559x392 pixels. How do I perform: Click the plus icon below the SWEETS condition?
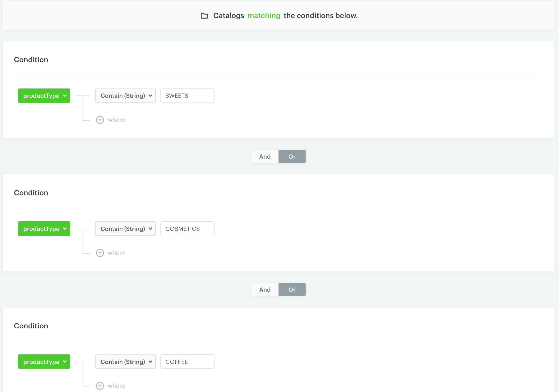(x=100, y=120)
